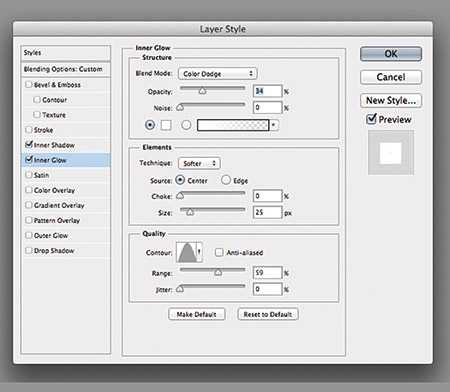This screenshot has width=450, height=392.
Task: Turn on the Stroke effect checkbox
Action: 29,130
